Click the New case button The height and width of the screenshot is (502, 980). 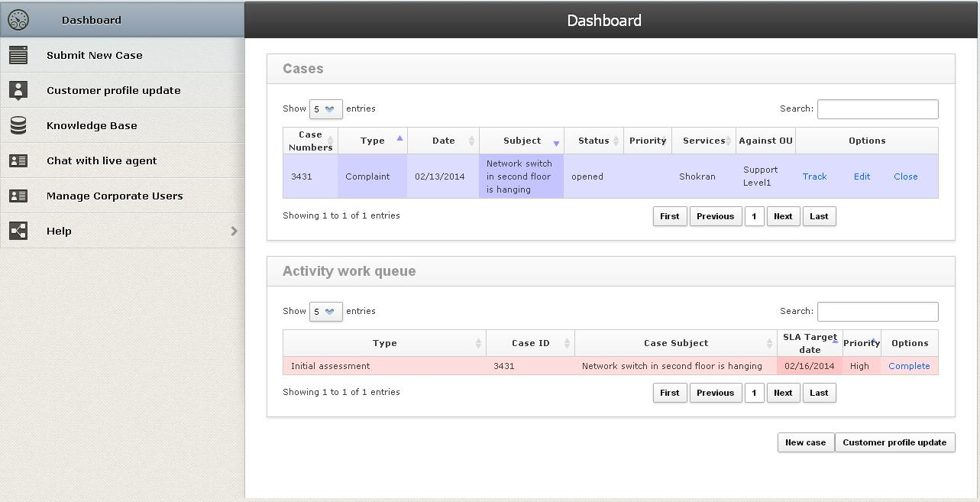(805, 442)
